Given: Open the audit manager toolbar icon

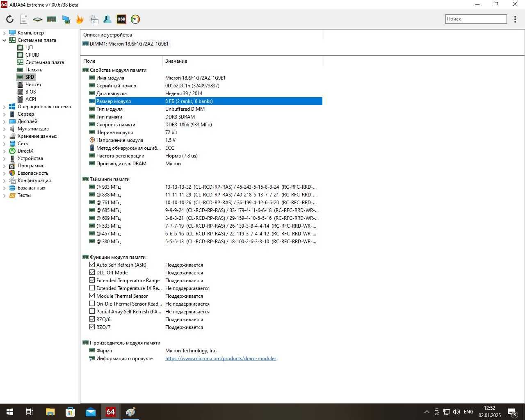Looking at the screenshot, I should coord(94,19).
